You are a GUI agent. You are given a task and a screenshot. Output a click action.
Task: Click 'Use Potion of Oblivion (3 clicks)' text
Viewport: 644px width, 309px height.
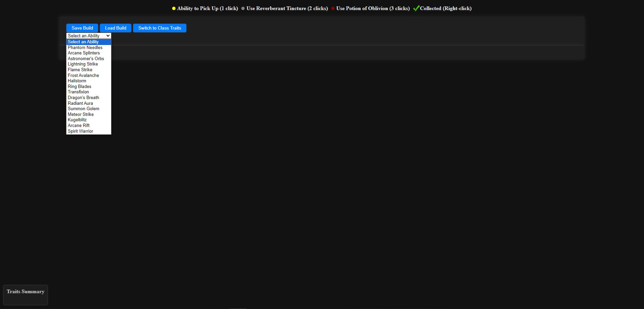[x=373, y=8]
